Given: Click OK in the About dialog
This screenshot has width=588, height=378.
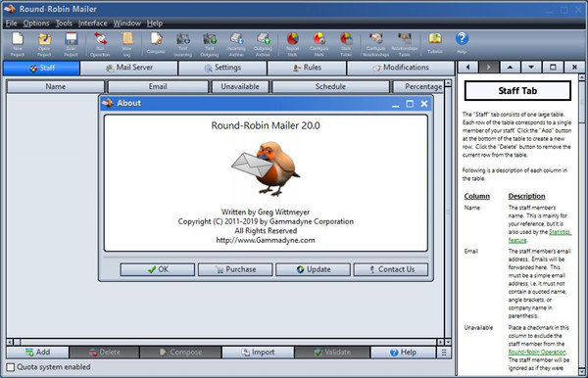Looking at the screenshot, I should point(158,269).
